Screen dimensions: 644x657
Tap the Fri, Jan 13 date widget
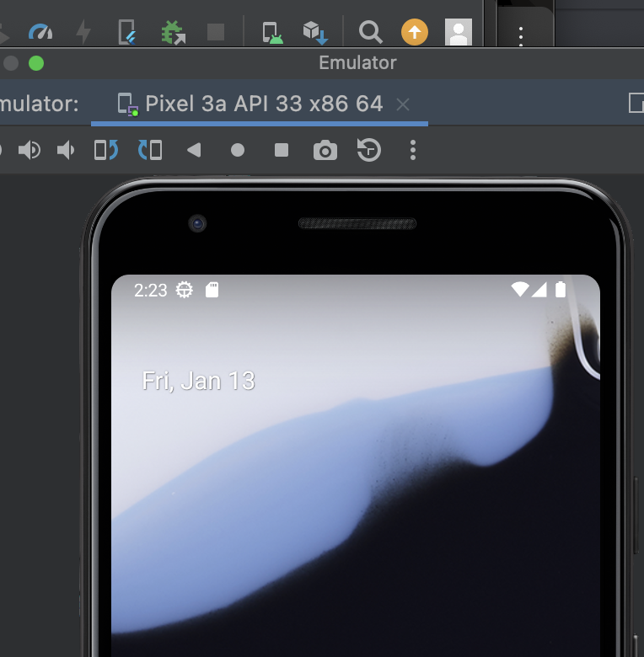(199, 381)
